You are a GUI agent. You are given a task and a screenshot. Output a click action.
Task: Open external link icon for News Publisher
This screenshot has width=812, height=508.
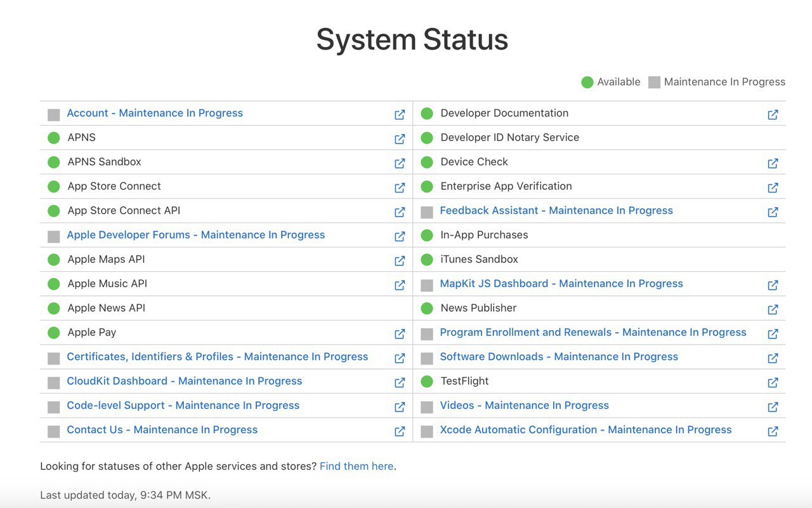[773, 309]
